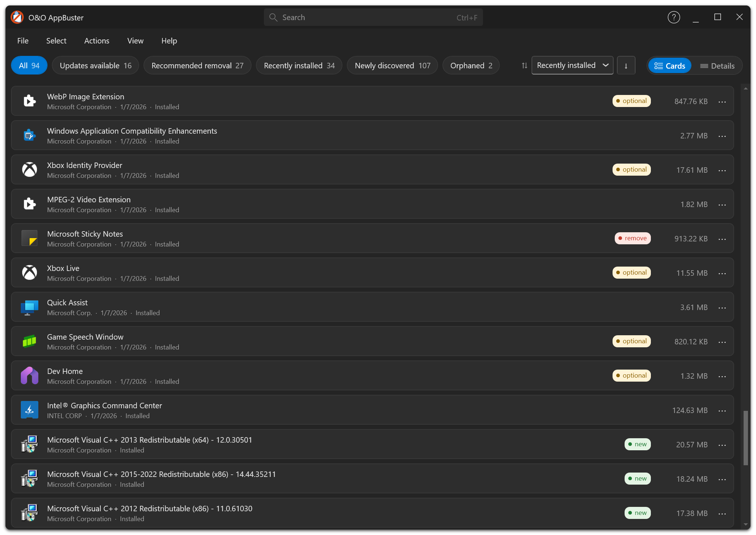Click the optional badge on Game Speech Window
The width and height of the screenshot is (756, 535).
pos(632,341)
